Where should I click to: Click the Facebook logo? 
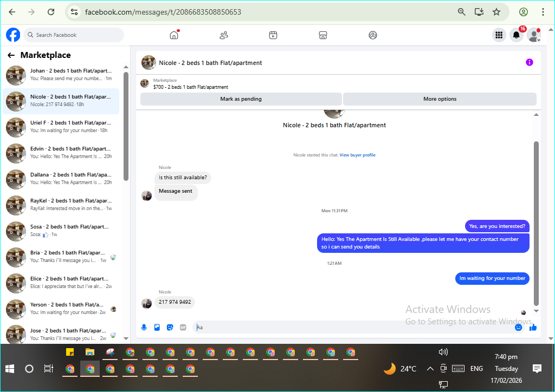point(13,35)
